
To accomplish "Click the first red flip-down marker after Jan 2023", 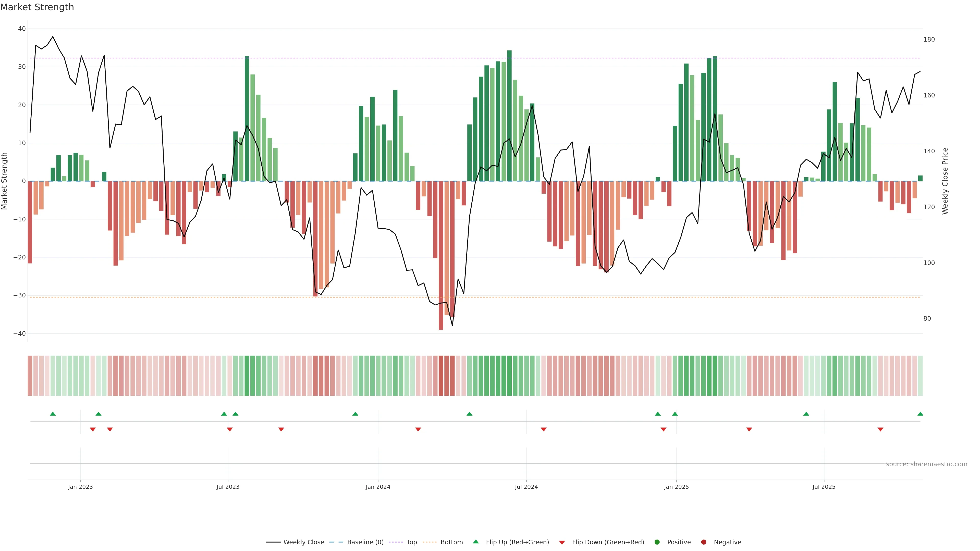I will (x=92, y=429).
